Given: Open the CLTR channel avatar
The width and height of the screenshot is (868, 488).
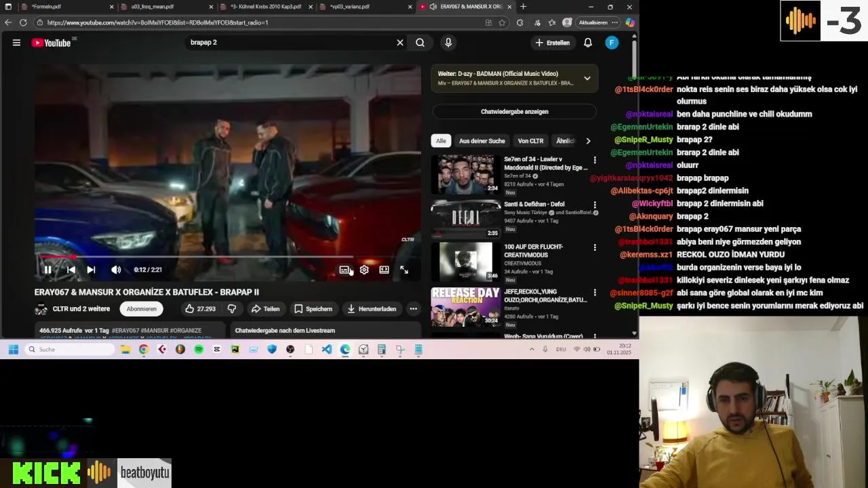Looking at the screenshot, I should (41, 309).
